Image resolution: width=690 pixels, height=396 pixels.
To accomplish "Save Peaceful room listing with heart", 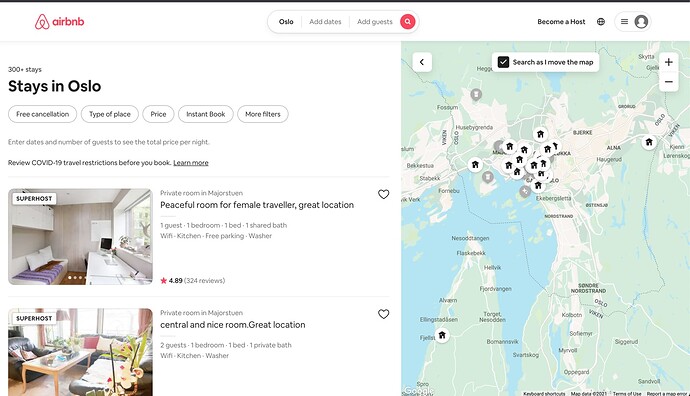I will pos(384,194).
